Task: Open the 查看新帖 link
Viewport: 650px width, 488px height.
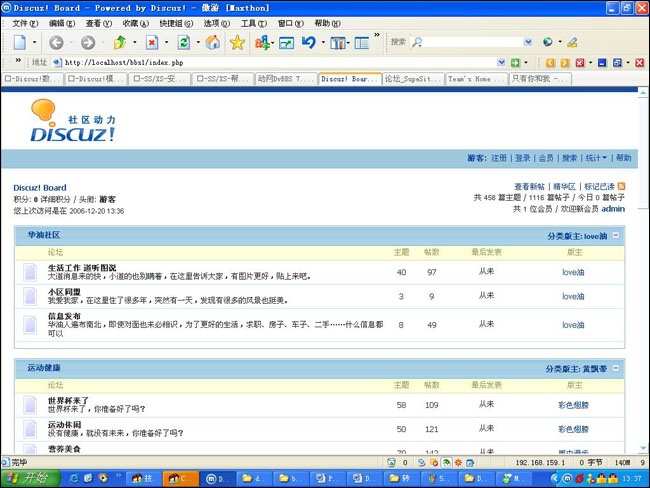Action: click(x=529, y=187)
